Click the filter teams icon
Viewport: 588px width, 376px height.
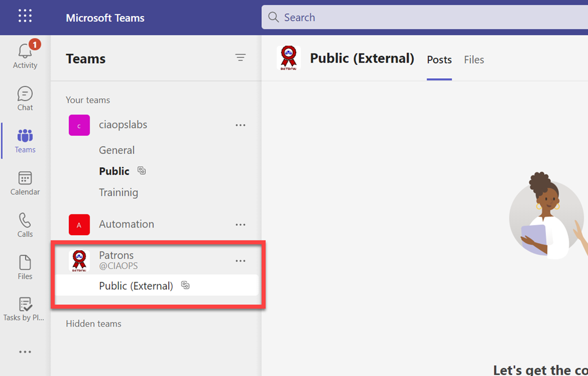tap(241, 57)
